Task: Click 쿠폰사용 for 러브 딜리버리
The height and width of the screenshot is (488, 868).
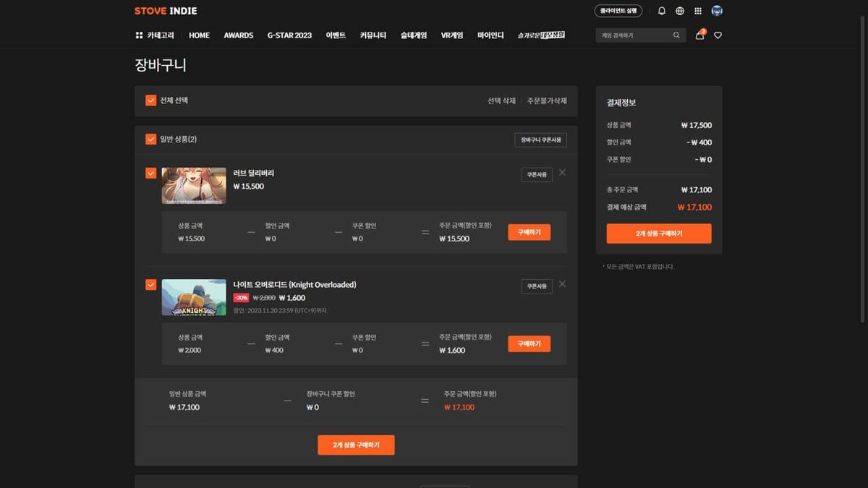Action: pyautogui.click(x=537, y=174)
